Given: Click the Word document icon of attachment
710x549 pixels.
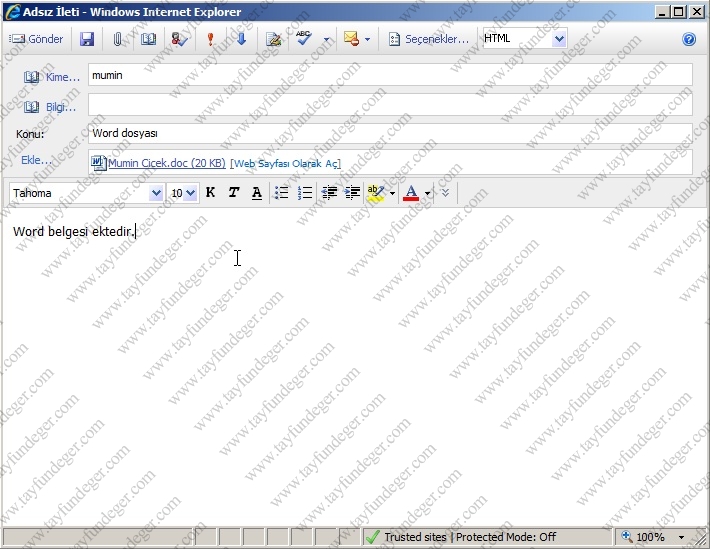Looking at the screenshot, I should tap(98, 163).
